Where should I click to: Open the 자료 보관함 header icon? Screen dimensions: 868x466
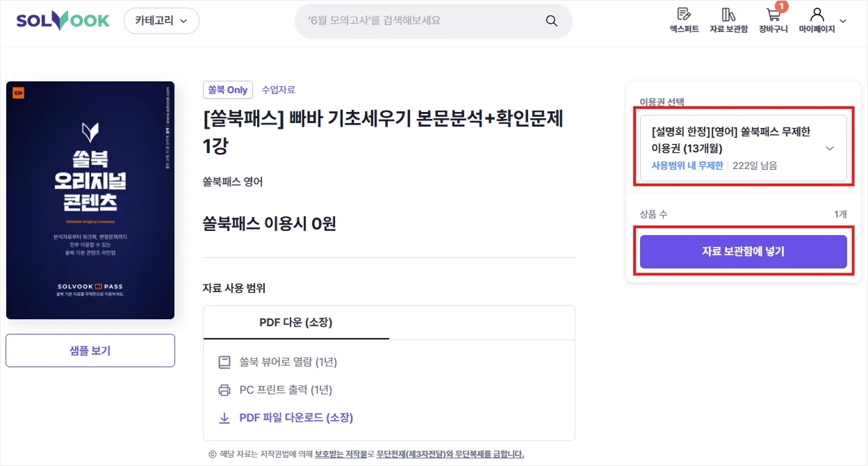pos(728,14)
